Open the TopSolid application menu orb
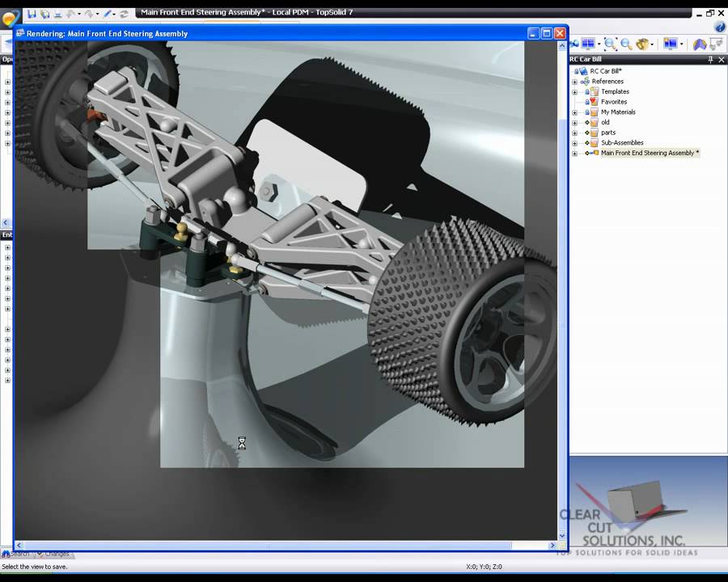Screen dimensions: 728x582 point(9,19)
